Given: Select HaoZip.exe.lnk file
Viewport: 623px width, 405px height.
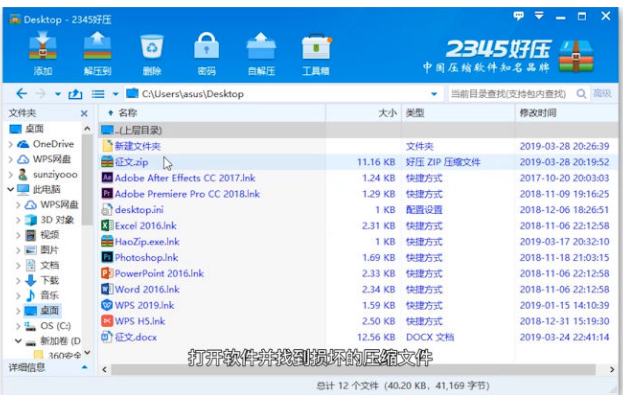Looking at the screenshot, I should (x=358, y=242).
